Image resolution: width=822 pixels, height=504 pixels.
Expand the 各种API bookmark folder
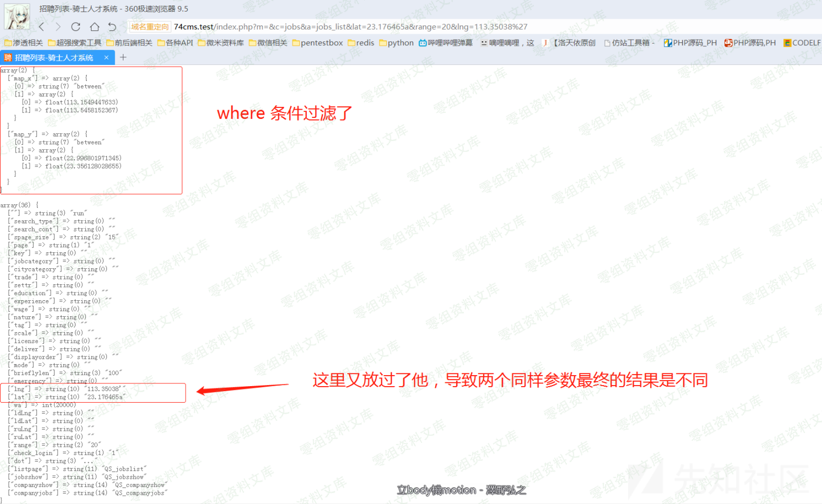(x=175, y=42)
